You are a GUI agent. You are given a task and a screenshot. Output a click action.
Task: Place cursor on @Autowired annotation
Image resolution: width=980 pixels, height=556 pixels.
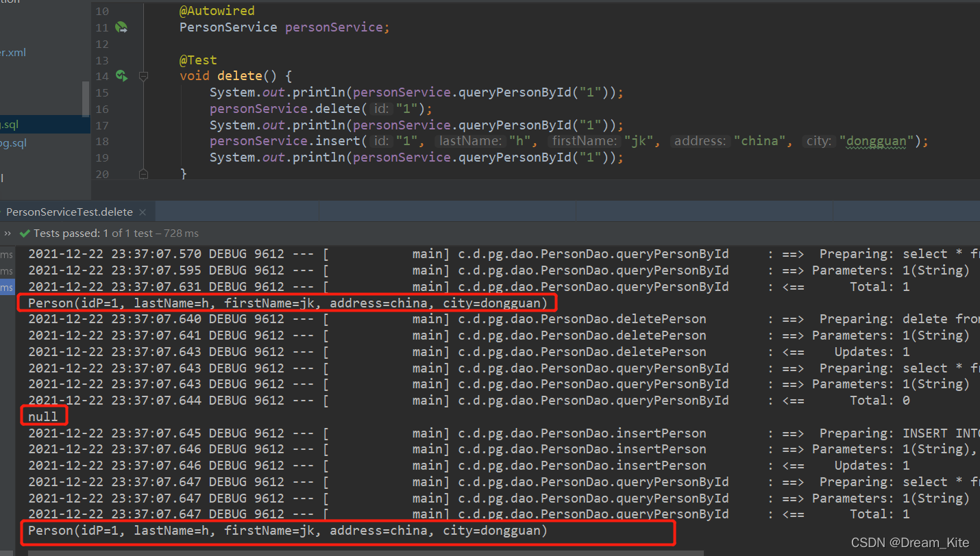click(217, 11)
